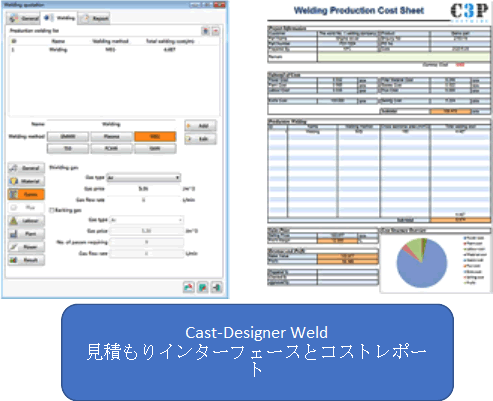Edit the shielding gas price field

(x=144, y=189)
